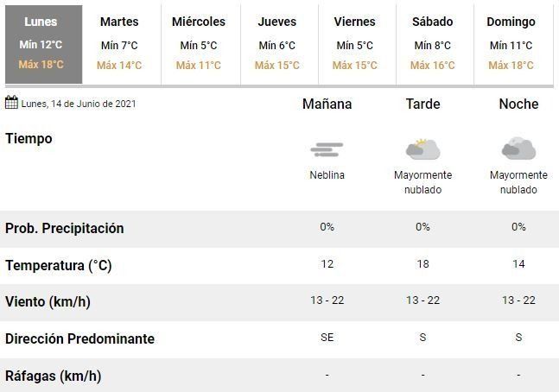The image size is (559, 392).
Task: Show the Jueves forecast
Action: [277, 44]
